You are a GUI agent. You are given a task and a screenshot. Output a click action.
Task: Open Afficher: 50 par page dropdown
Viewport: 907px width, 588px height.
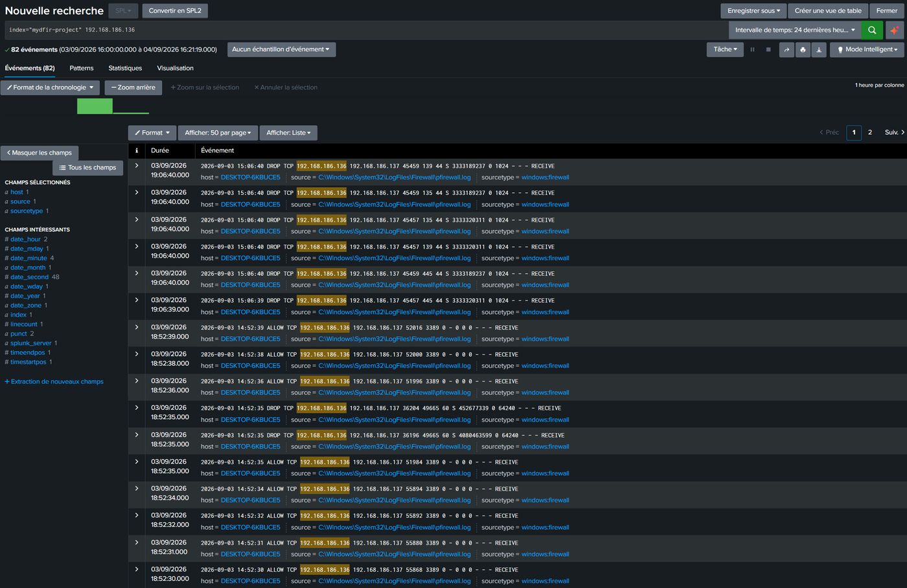pyautogui.click(x=218, y=133)
